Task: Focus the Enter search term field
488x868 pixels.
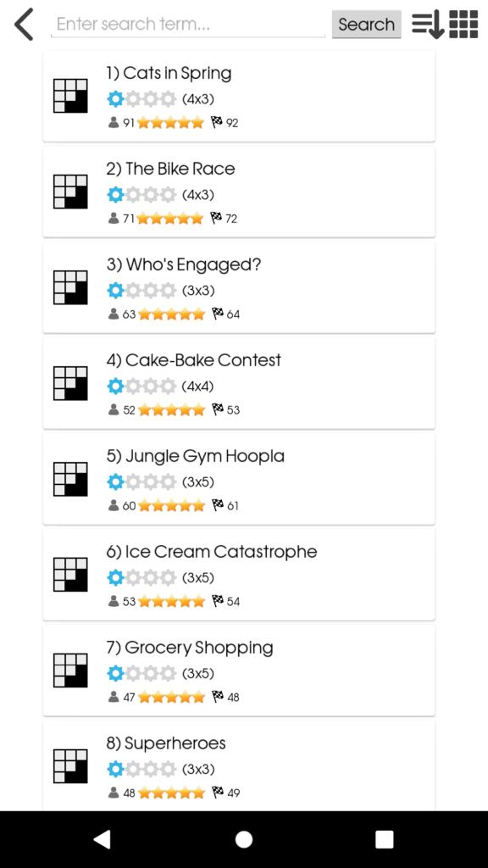Action: 188,25
